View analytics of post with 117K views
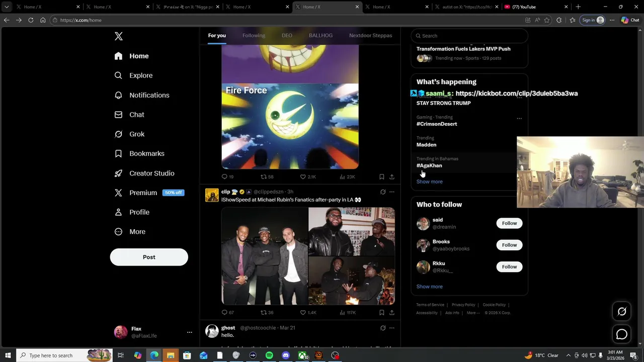Screen dimensions: 644x362 pyautogui.click(x=348, y=313)
